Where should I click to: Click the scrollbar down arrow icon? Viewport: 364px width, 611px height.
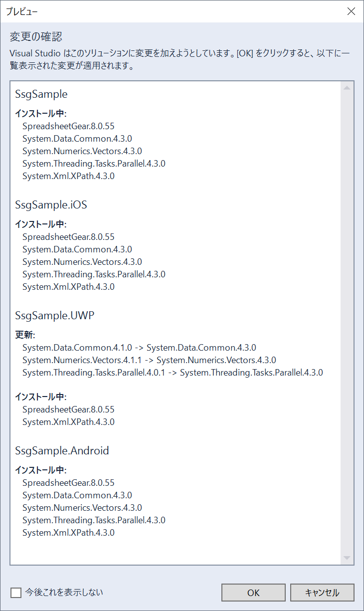tap(347, 558)
